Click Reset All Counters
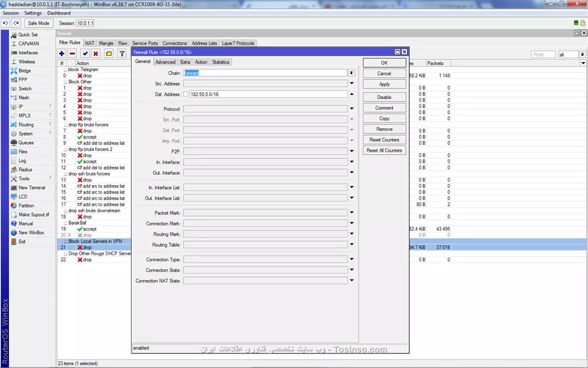Viewport: 588px width, 368px height. 384,151
